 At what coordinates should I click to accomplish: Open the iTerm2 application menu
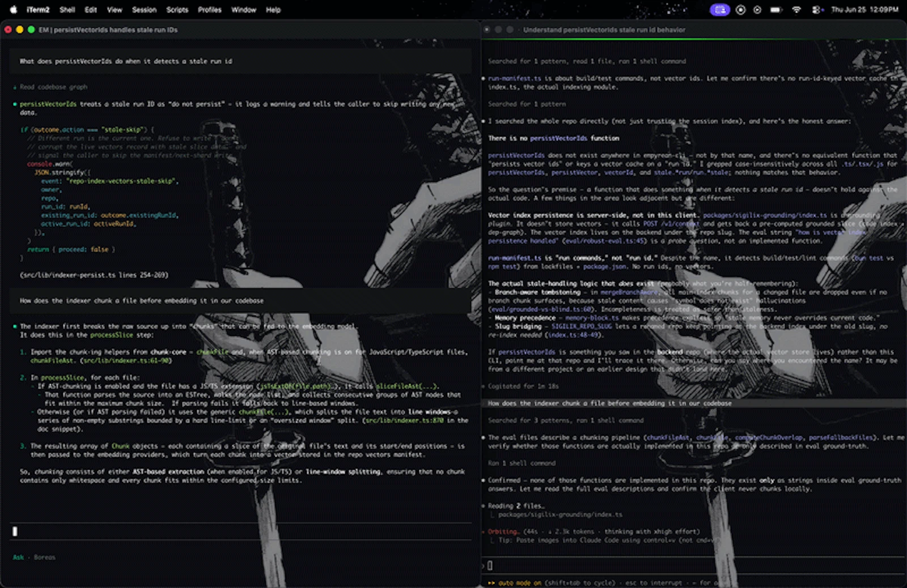(38, 10)
